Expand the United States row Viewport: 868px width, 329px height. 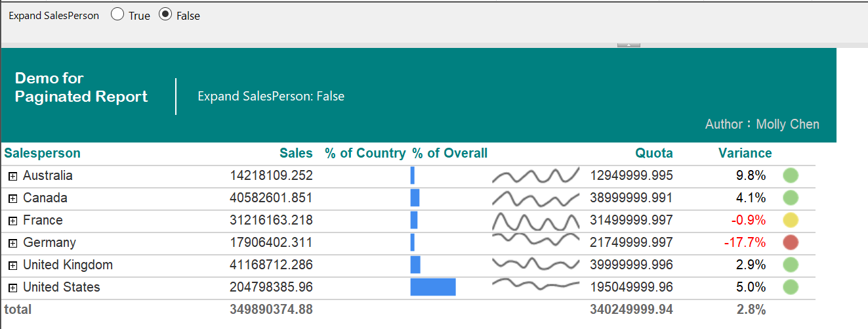click(x=12, y=288)
